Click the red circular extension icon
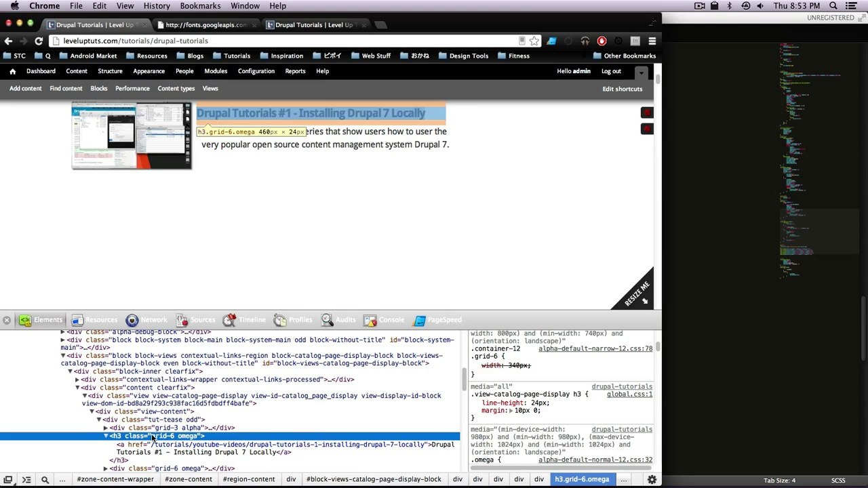 tap(601, 41)
